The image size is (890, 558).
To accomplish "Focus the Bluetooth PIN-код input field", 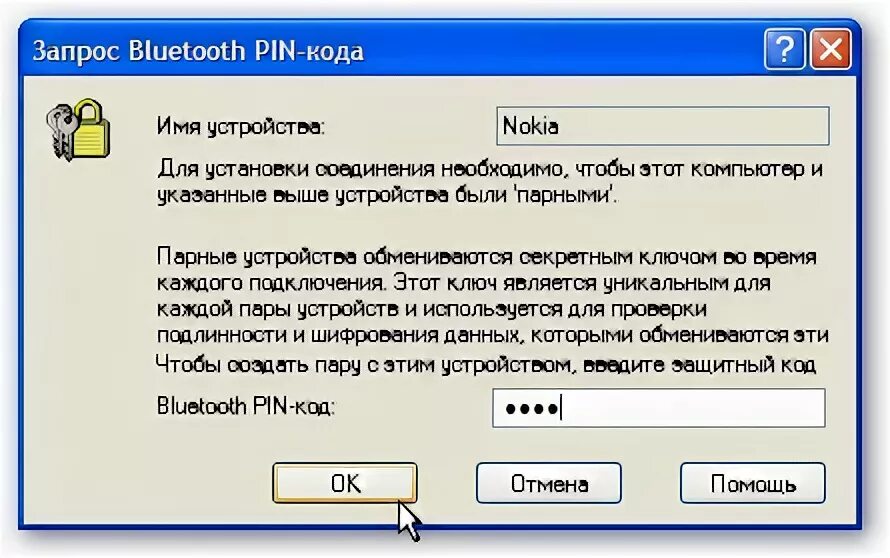I will (x=659, y=408).
